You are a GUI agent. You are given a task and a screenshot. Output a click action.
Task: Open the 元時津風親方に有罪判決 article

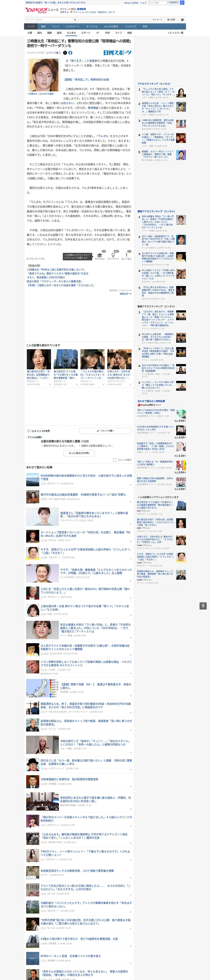coord(69,779)
